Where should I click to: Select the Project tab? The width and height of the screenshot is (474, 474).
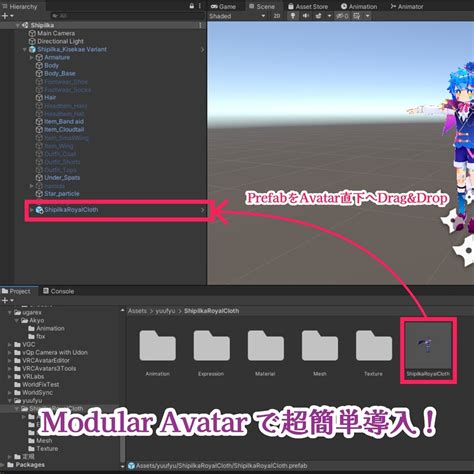pos(16,291)
